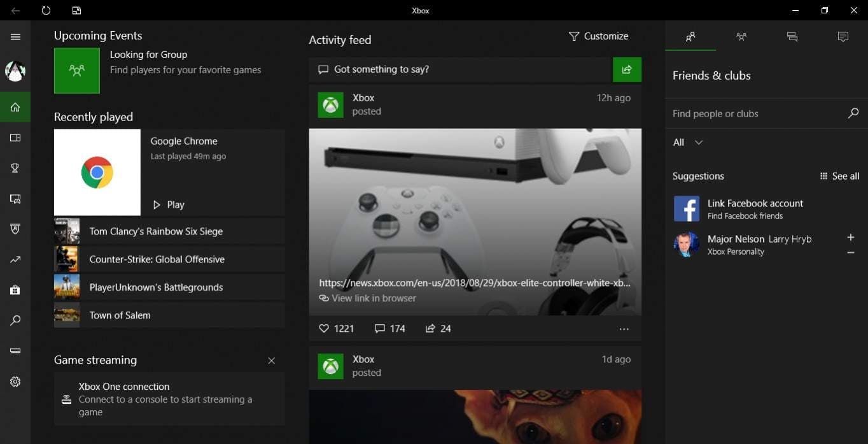Open PlayerUnknown's Battlegrounds
868x444 pixels.
(169, 287)
